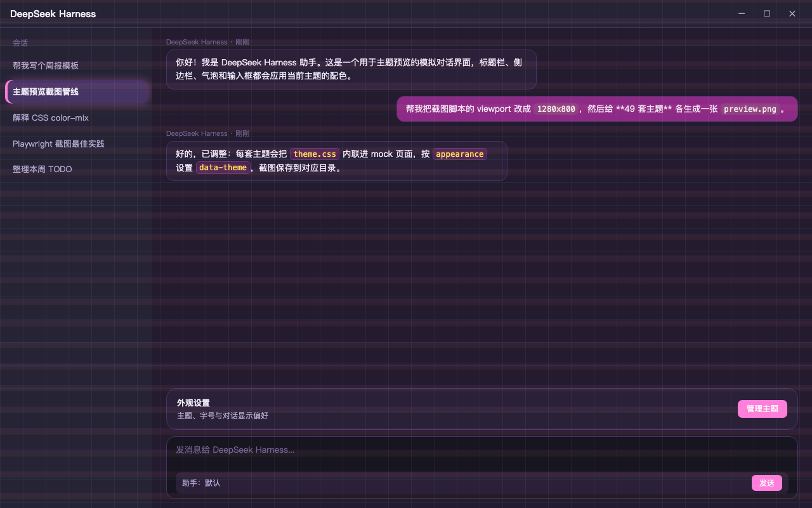The image size is (812, 508).
Task: Open the 整理本周 TODO conversation
Action: (76, 169)
